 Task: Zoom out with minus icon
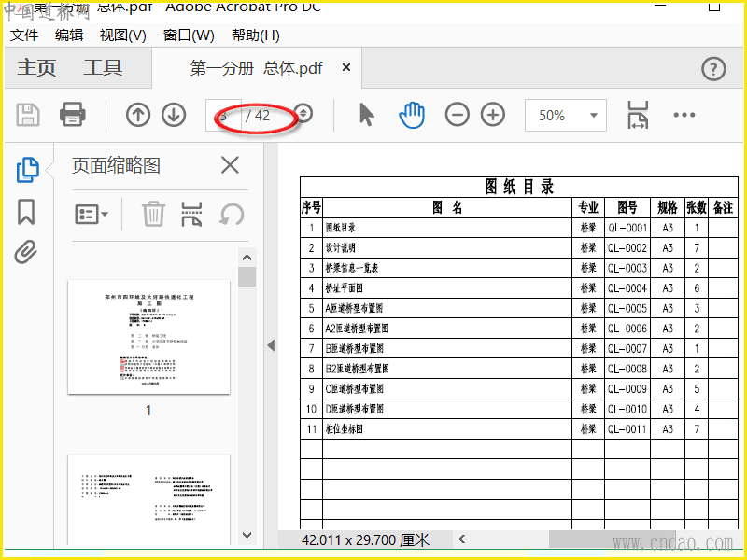(x=458, y=115)
